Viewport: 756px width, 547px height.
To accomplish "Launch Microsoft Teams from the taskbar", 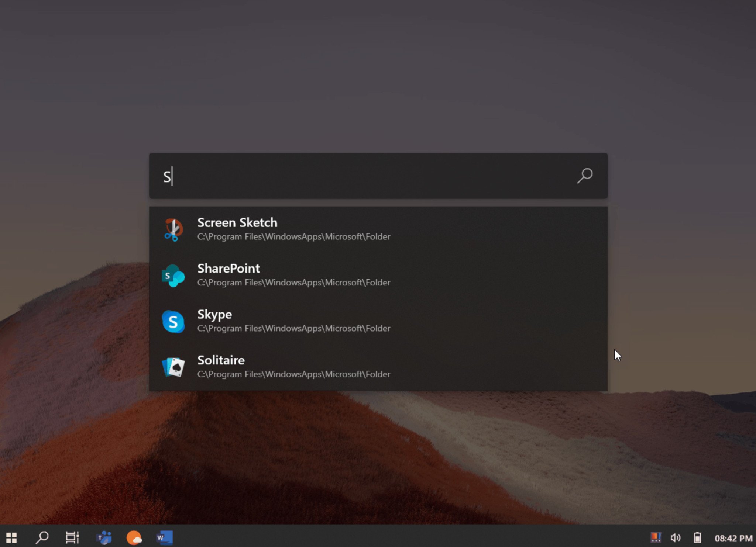I will 104,537.
